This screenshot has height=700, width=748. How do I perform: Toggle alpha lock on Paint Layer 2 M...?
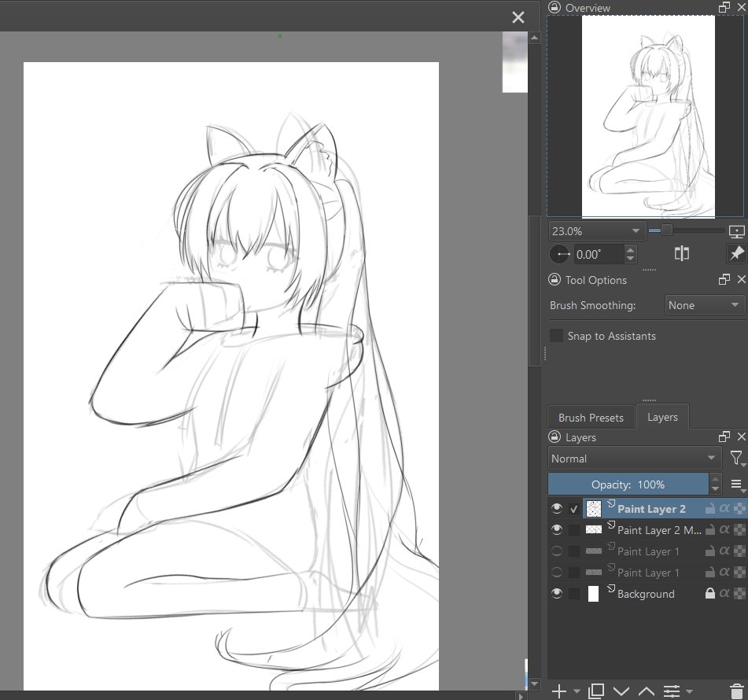pos(739,529)
